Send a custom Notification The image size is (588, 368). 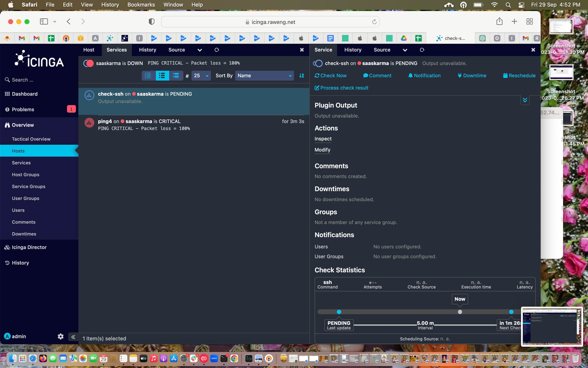coord(424,75)
